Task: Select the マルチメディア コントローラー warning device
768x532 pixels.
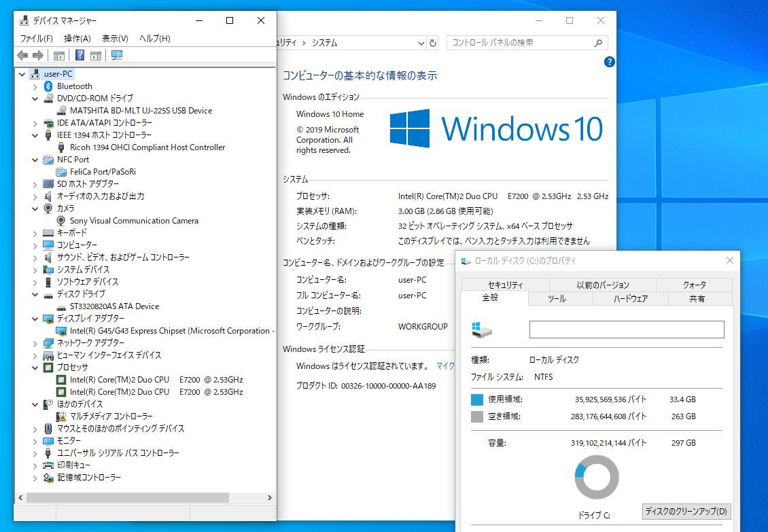Action: (x=111, y=416)
